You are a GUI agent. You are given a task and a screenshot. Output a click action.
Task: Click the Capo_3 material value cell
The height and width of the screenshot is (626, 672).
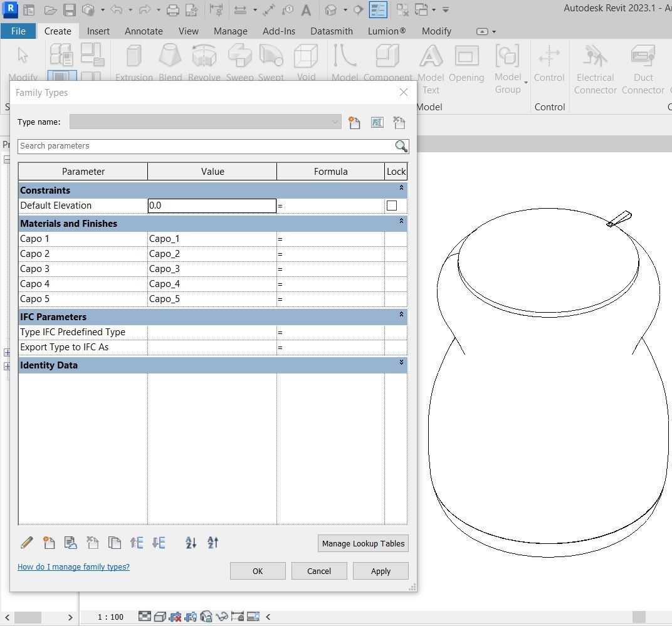[212, 269]
